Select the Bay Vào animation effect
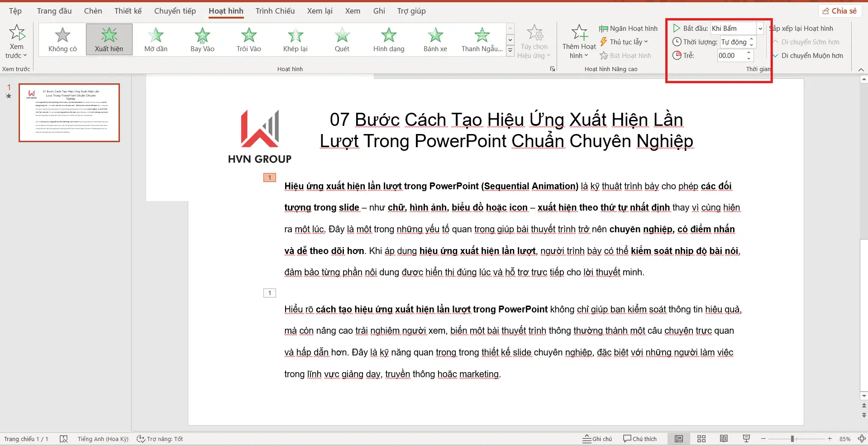The image size is (868, 446). coord(202,39)
